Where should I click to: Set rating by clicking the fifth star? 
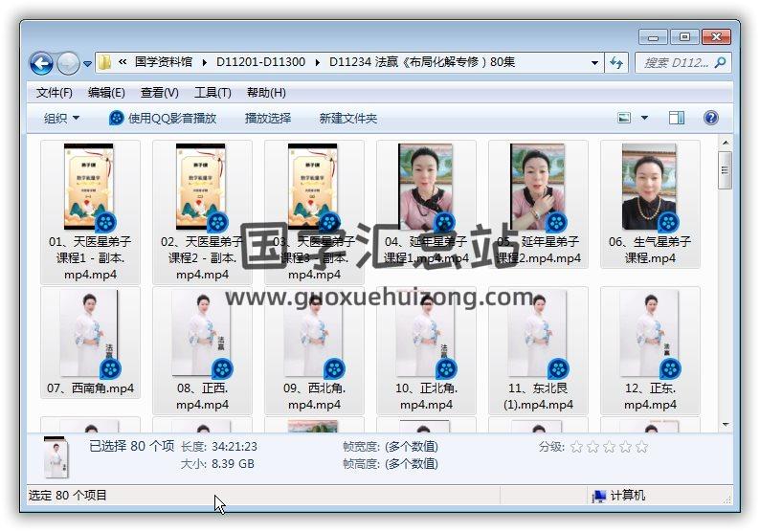[641, 447]
